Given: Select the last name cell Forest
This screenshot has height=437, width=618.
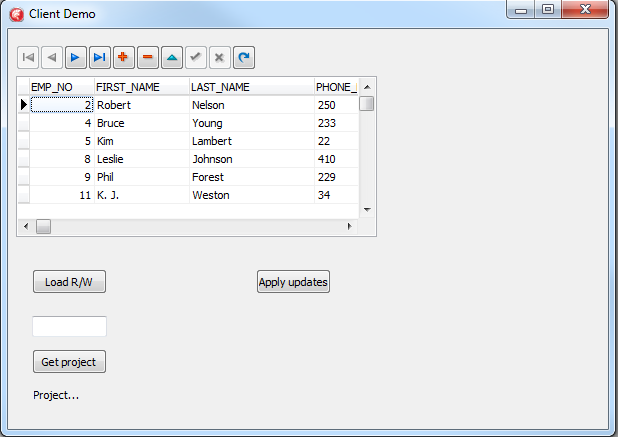Looking at the screenshot, I should pyautogui.click(x=252, y=177).
